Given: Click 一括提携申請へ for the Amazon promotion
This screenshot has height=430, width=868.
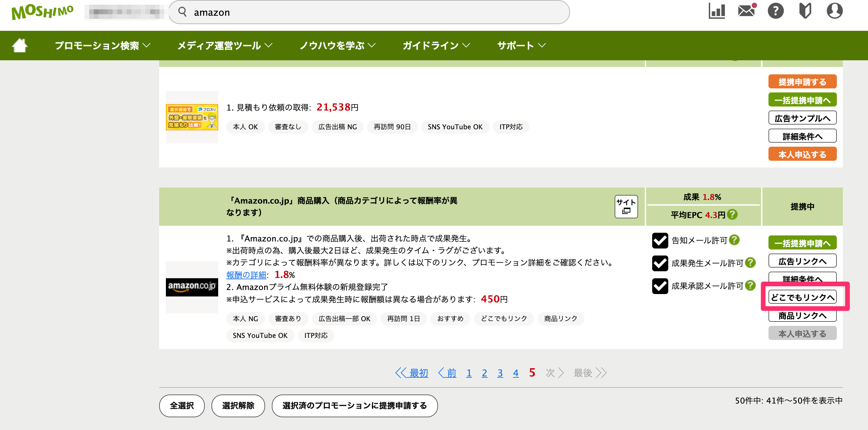Looking at the screenshot, I should 802,243.
